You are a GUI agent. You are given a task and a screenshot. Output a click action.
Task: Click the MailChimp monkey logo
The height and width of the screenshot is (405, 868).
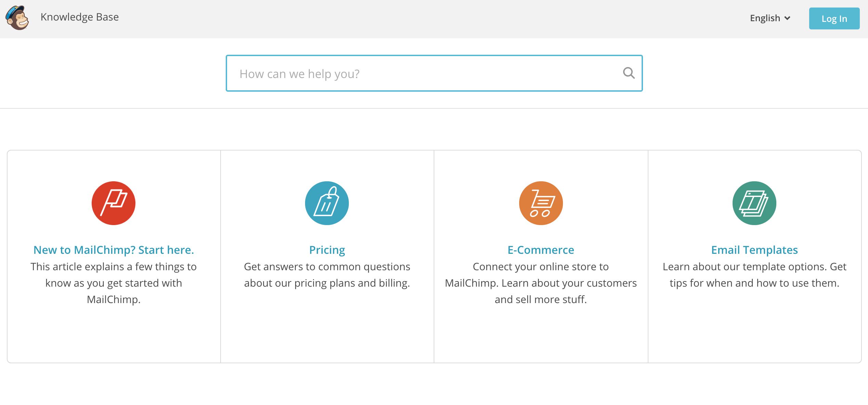[17, 18]
